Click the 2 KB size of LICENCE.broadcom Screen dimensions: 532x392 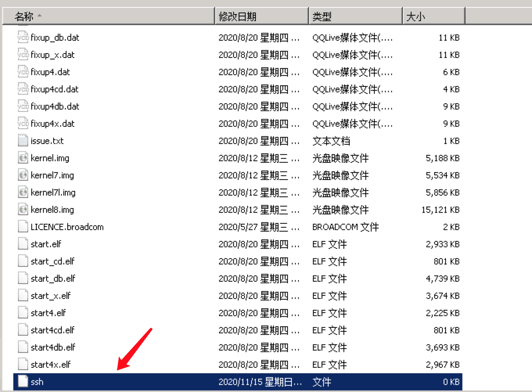coord(451,227)
